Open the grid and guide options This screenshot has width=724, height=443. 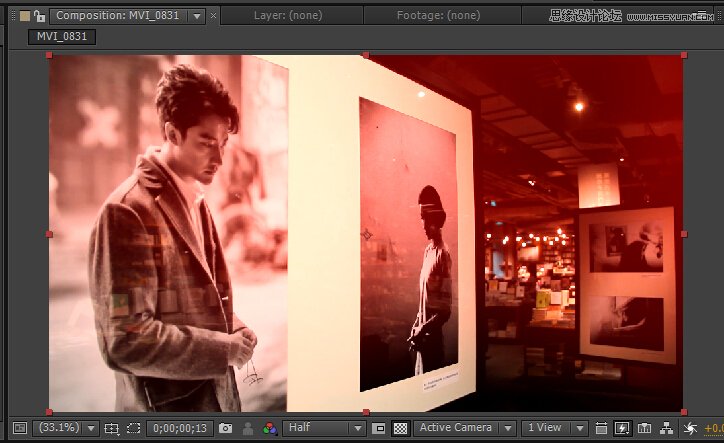[x=111, y=428]
